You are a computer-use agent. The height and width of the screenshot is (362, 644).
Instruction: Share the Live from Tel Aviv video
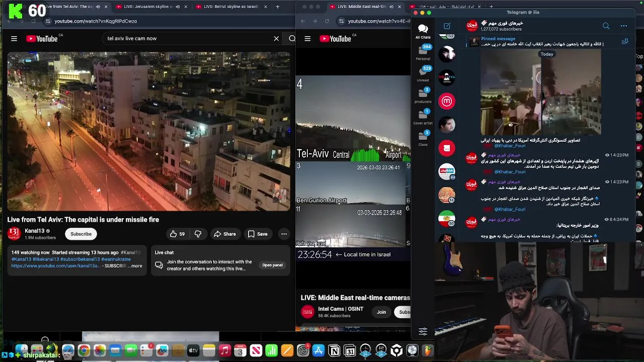pyautogui.click(x=224, y=234)
